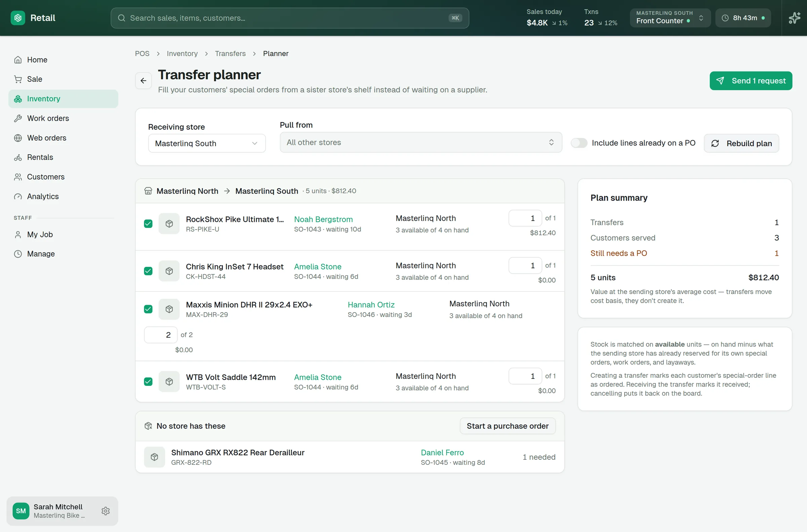
Task: Click the Maxxis Minion quantity field showing 2
Action: point(160,335)
